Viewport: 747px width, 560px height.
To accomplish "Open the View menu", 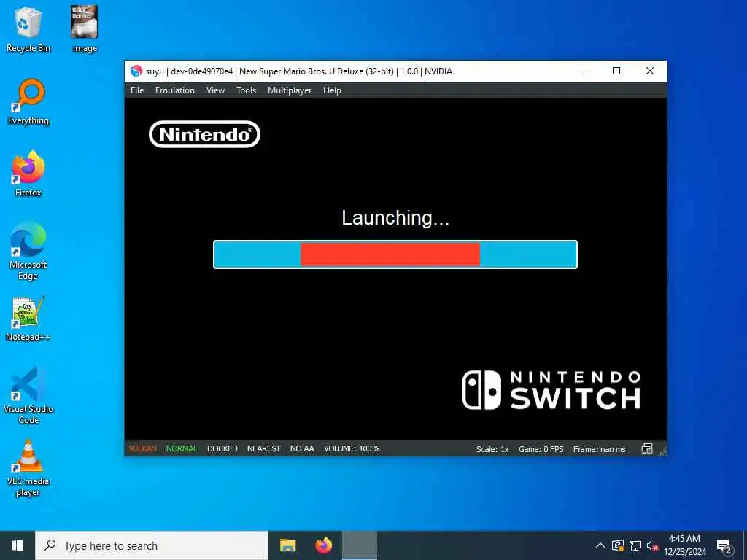I will pyautogui.click(x=215, y=90).
